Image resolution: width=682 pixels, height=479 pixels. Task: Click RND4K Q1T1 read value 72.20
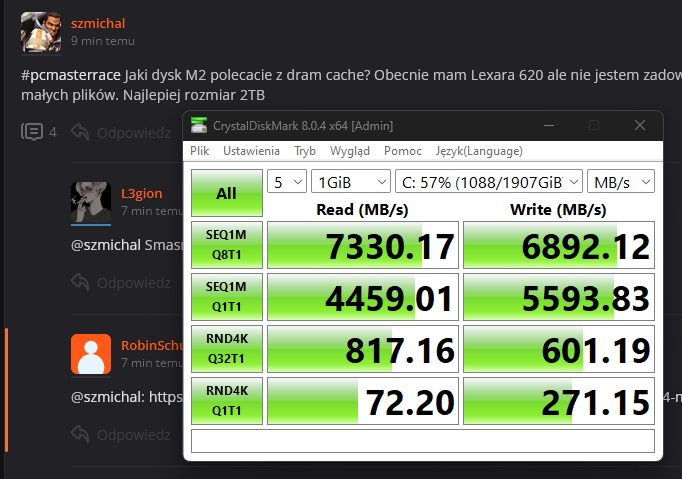363,401
